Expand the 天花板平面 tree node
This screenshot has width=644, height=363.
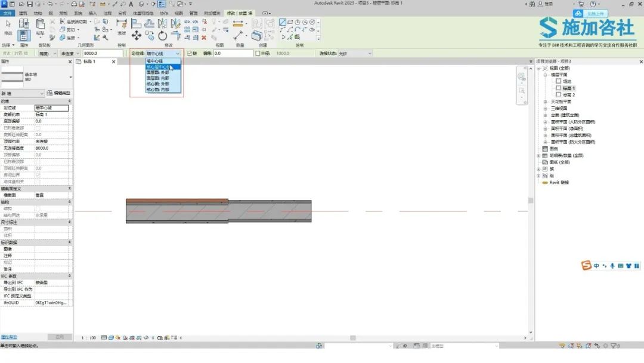(546, 102)
